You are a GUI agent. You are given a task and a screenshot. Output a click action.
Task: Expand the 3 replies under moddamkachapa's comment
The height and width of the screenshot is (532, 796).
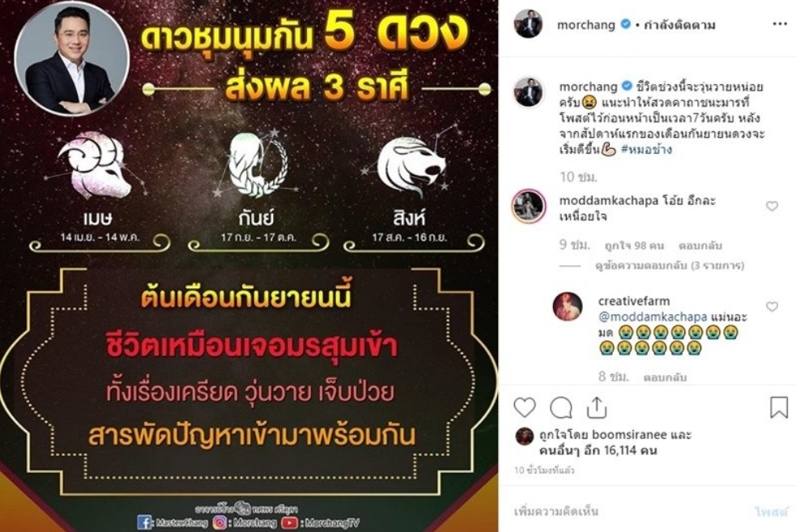pyautogui.click(x=670, y=266)
